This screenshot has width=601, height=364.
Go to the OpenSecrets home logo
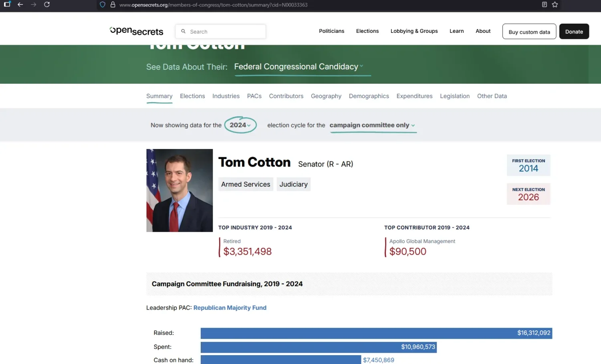[x=136, y=31]
